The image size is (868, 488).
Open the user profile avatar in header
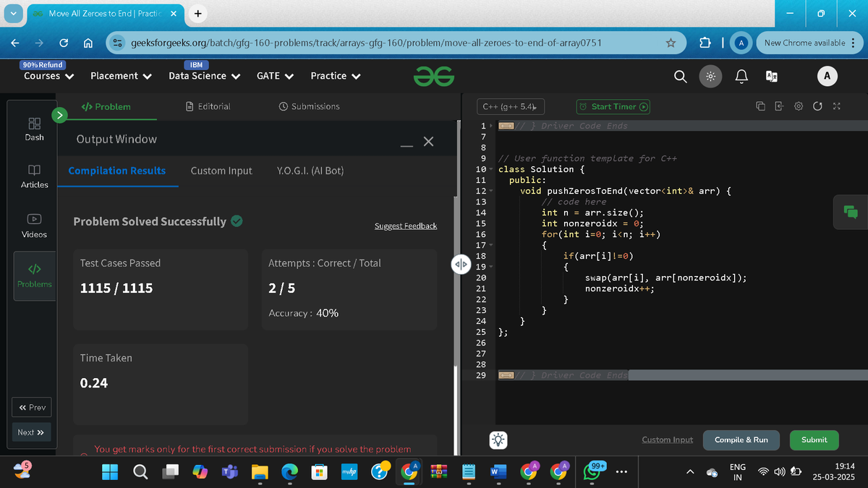tap(827, 76)
